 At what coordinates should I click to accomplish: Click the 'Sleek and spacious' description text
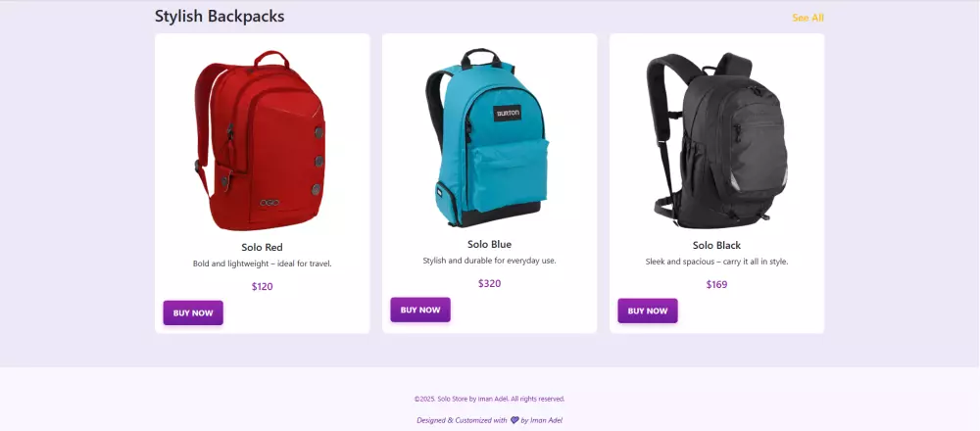(x=717, y=262)
